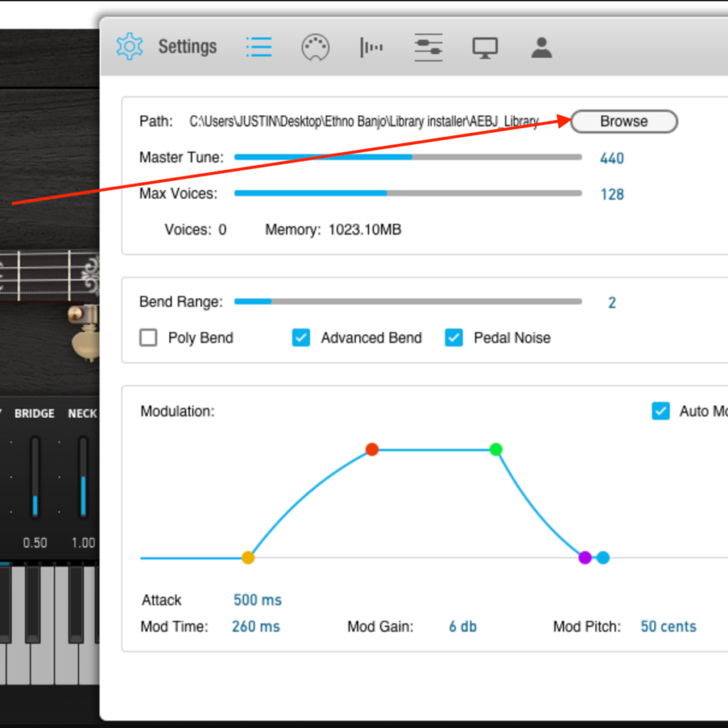Click the Max Voices slider
Viewport: 728px width, 728px height.
408,193
